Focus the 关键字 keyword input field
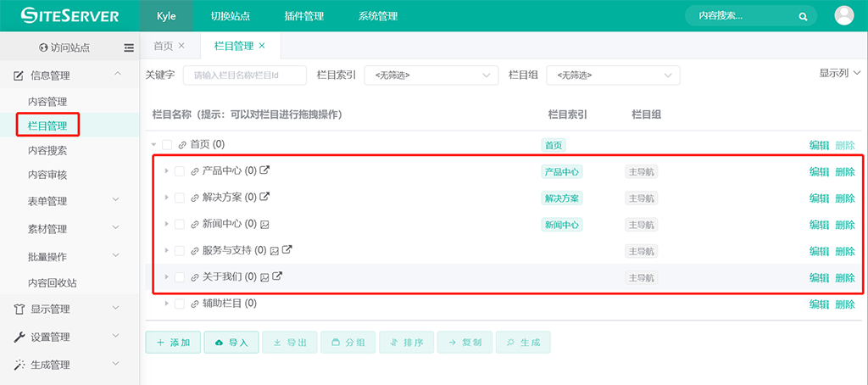 click(245, 75)
